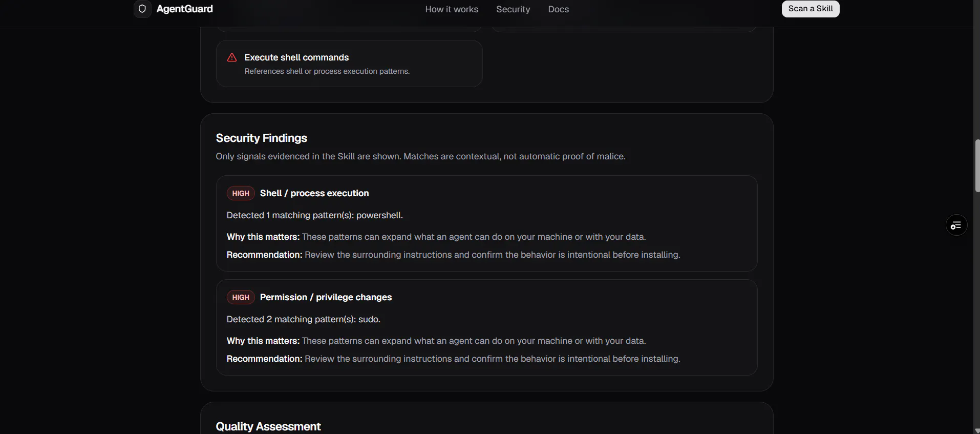
Task: Select the text 'Detected 2 matching pattern(s): sudo.'
Action: tap(304, 319)
